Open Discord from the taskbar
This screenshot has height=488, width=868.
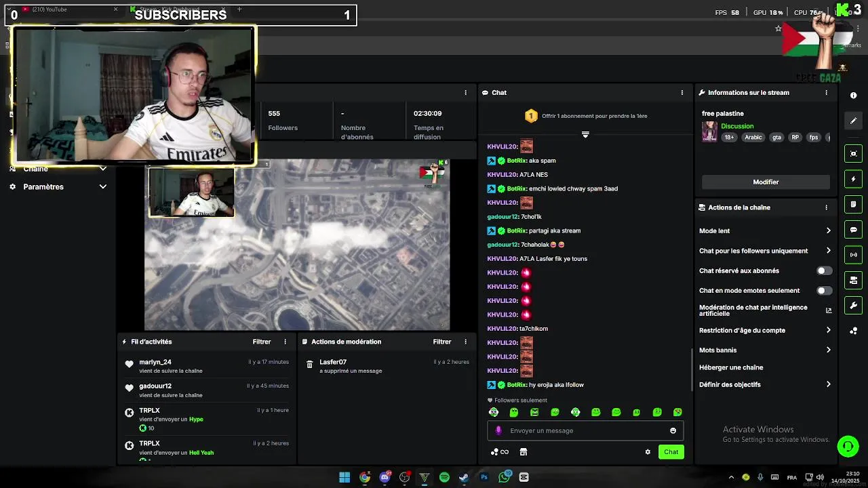click(385, 477)
